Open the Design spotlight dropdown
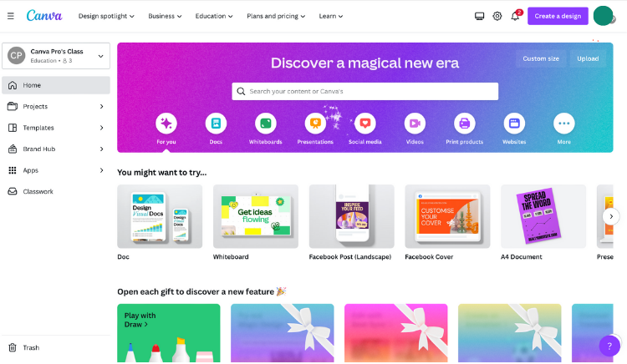Screen dimensions: 627x364 [x=106, y=16]
